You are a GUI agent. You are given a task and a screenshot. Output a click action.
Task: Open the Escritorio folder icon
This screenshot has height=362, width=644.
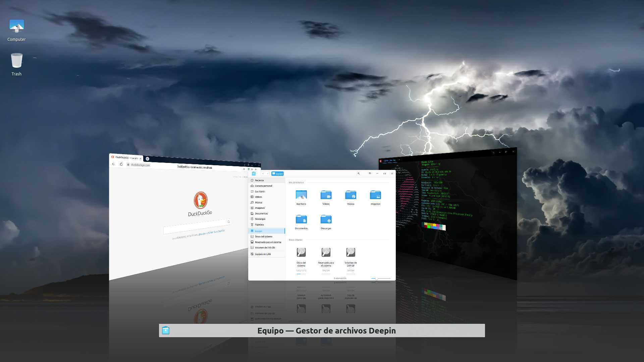301,195
